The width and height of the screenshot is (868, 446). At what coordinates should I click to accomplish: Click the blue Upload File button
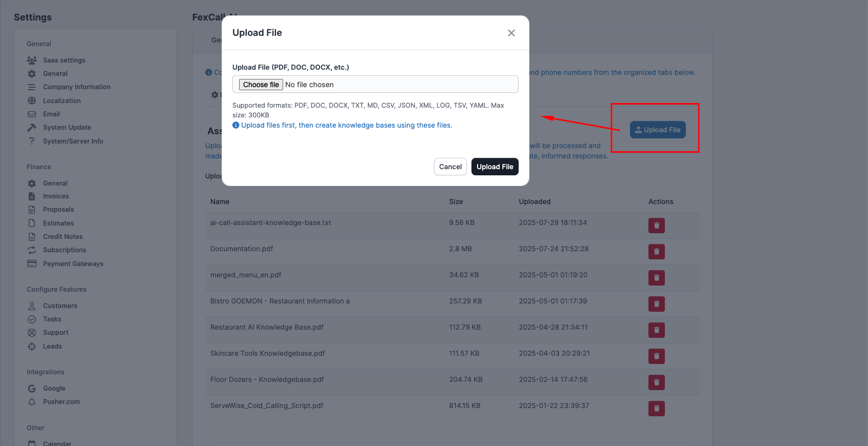click(x=657, y=130)
